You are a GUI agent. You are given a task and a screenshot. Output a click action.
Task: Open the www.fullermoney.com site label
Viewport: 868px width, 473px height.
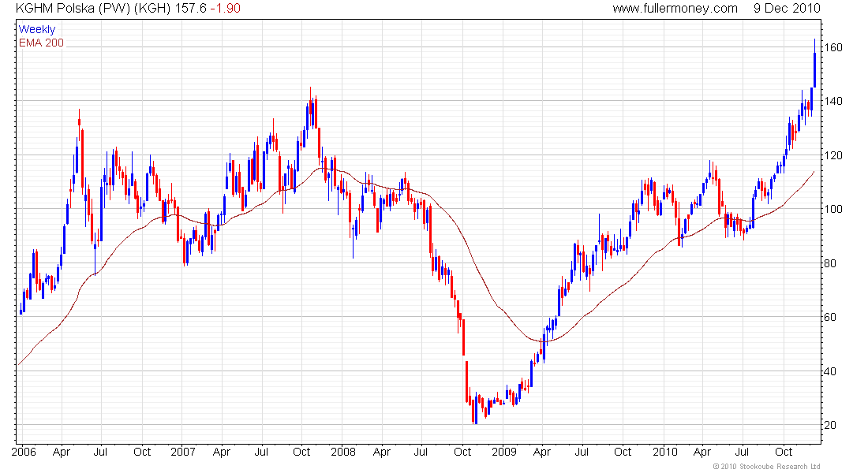(x=675, y=9)
